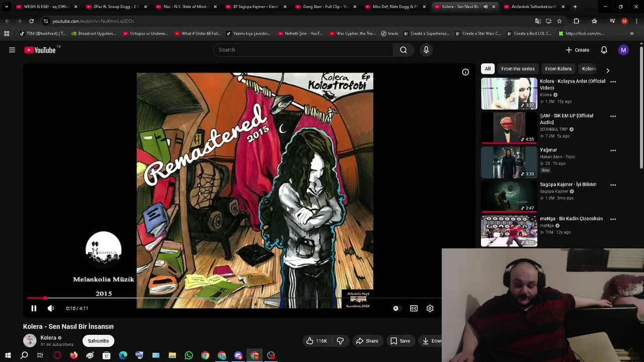This screenshot has height=362, width=644.
Task: Open the Kolera channel name link
Action: click(x=48, y=338)
